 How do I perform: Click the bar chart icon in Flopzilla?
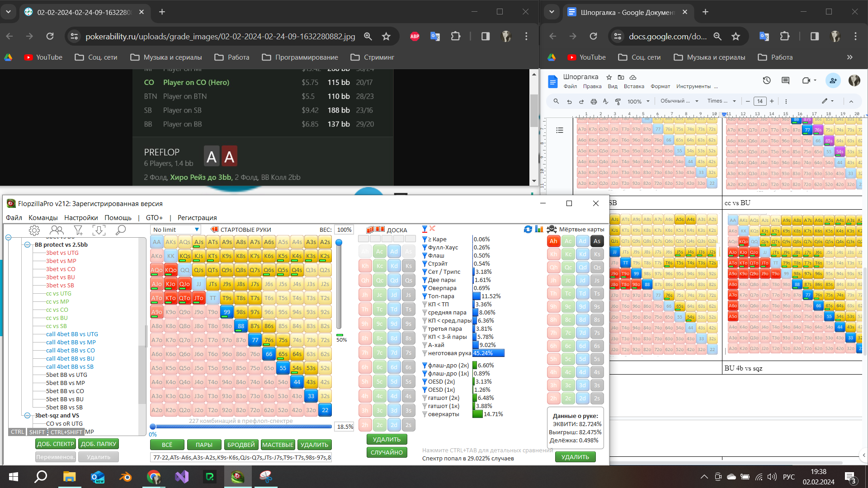(x=539, y=229)
